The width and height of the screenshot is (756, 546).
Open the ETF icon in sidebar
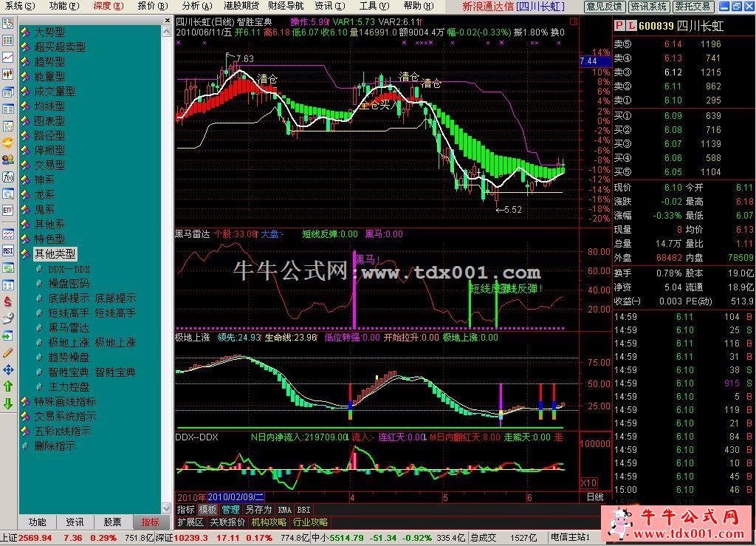pos(7,211)
